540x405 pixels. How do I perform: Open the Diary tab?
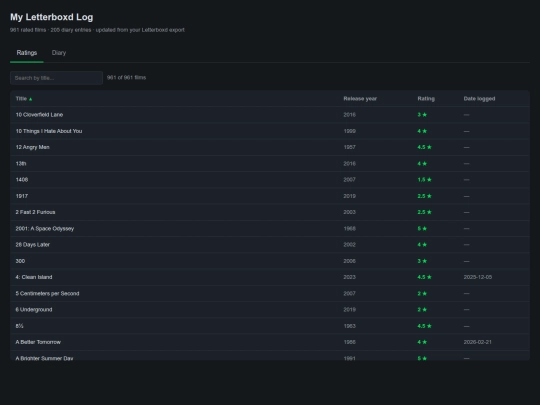pyautogui.click(x=59, y=53)
